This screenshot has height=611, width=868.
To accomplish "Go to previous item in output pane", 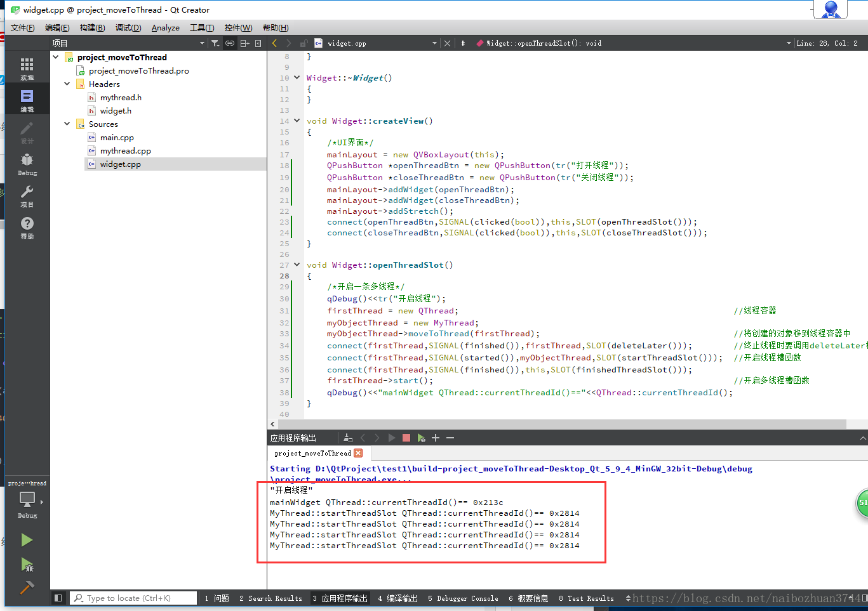I will click(363, 438).
